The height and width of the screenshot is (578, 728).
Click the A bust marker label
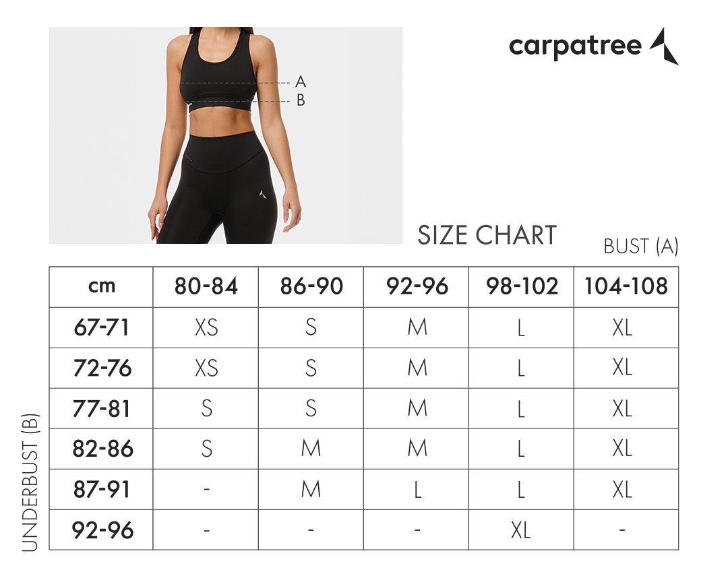coord(301,82)
